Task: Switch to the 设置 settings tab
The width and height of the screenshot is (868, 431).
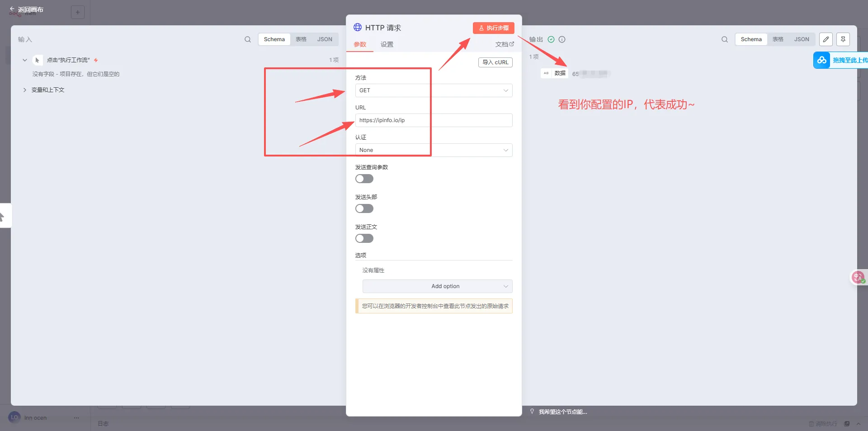Action: tap(387, 44)
